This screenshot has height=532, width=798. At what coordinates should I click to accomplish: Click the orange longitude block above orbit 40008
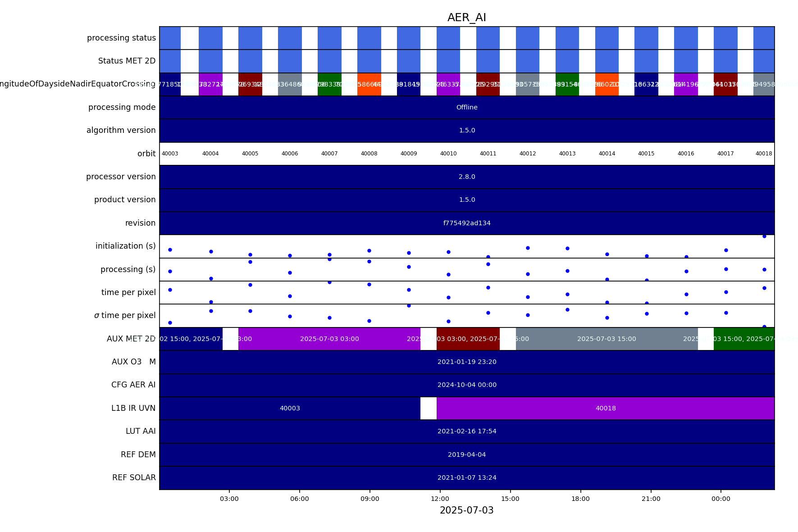click(x=369, y=84)
